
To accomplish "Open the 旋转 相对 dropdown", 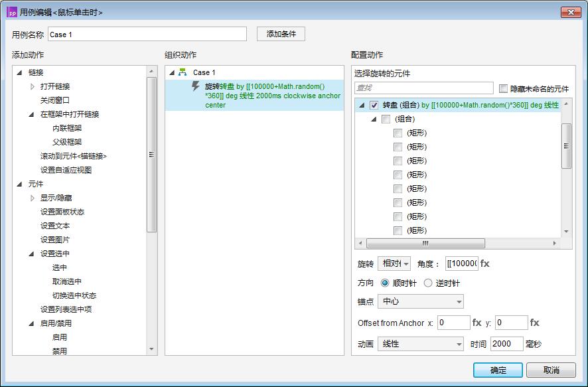I will pos(394,264).
